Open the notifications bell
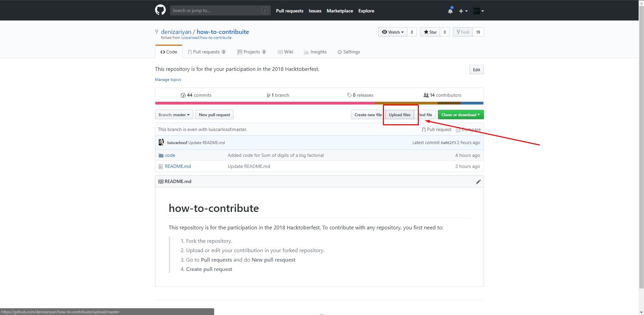The image size is (644, 315). tap(450, 11)
